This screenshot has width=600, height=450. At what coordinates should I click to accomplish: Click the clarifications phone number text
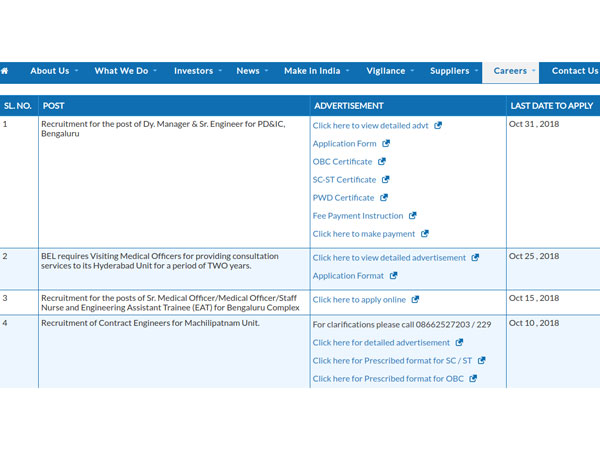point(402,324)
